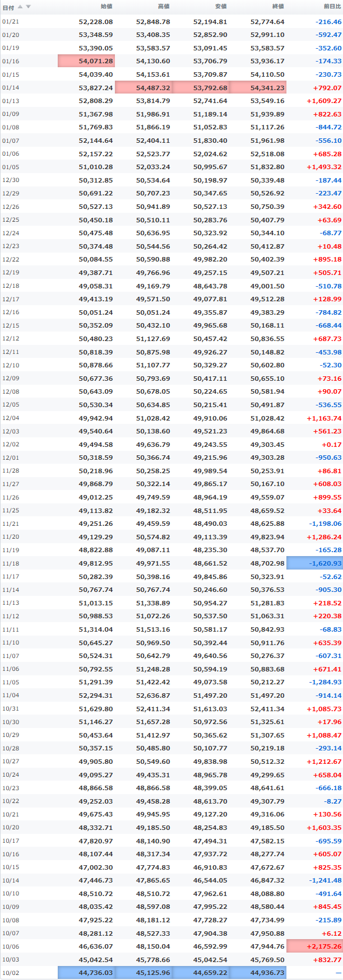Screen dimensions: 343x980
Task: Select the highlighted change +2,175.26
Action: point(314,946)
